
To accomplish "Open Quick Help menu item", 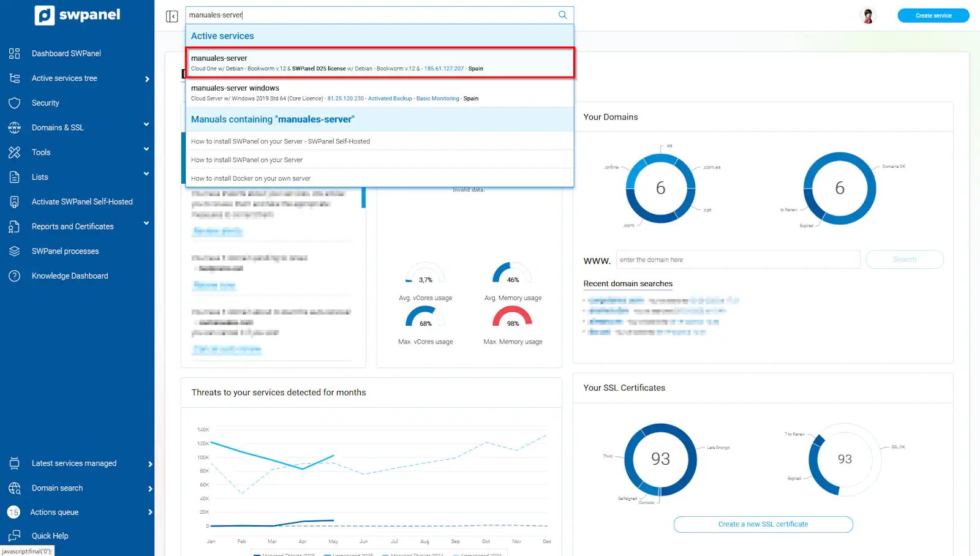I will click(x=50, y=536).
